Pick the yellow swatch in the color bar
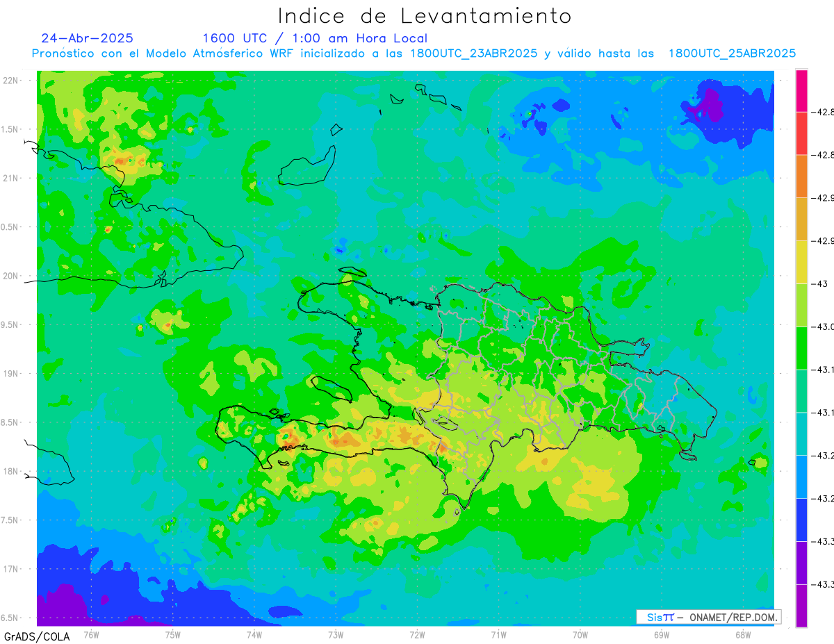This screenshot has height=644, width=834. coord(801,262)
